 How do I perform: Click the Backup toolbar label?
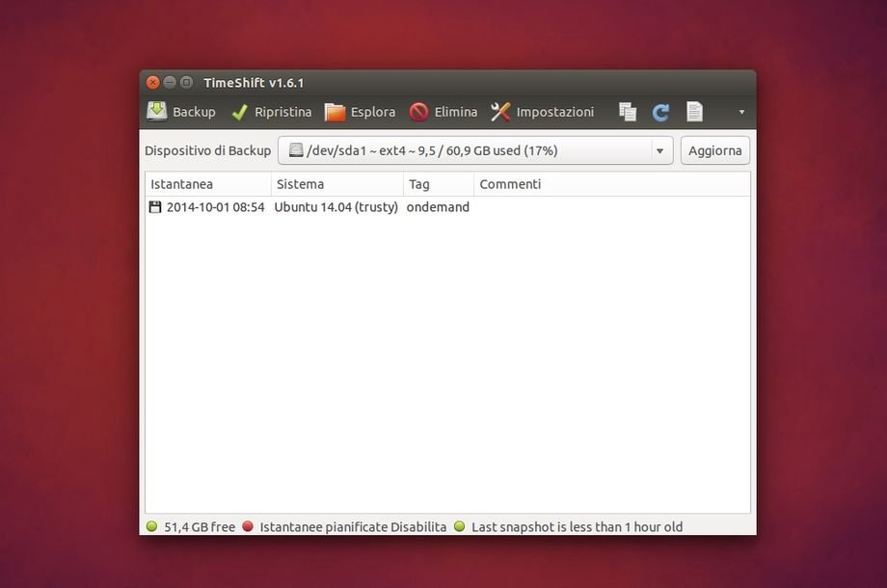click(x=194, y=112)
